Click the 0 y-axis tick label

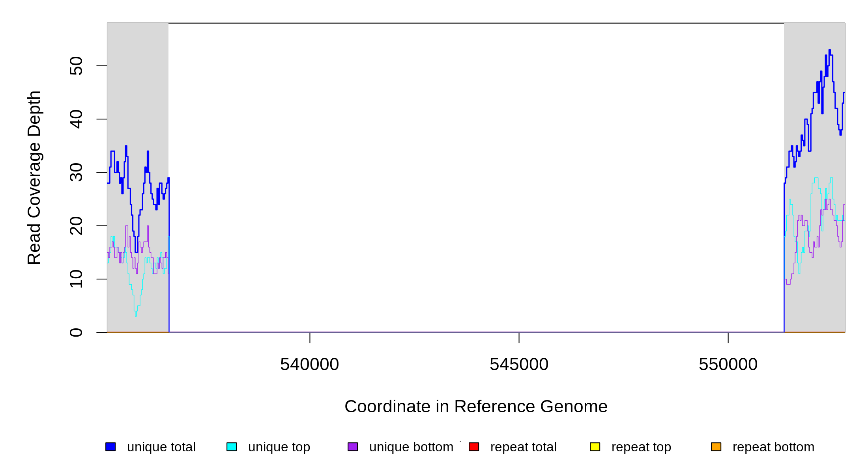(x=76, y=332)
